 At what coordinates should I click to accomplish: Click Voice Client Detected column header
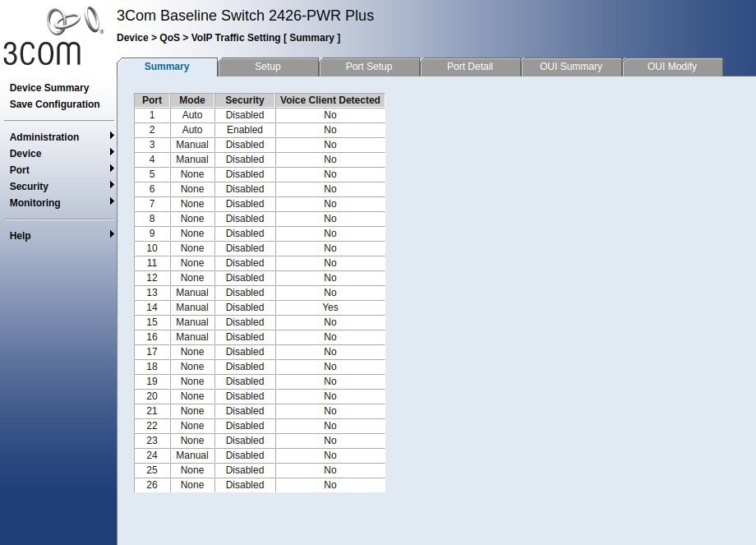(330, 99)
